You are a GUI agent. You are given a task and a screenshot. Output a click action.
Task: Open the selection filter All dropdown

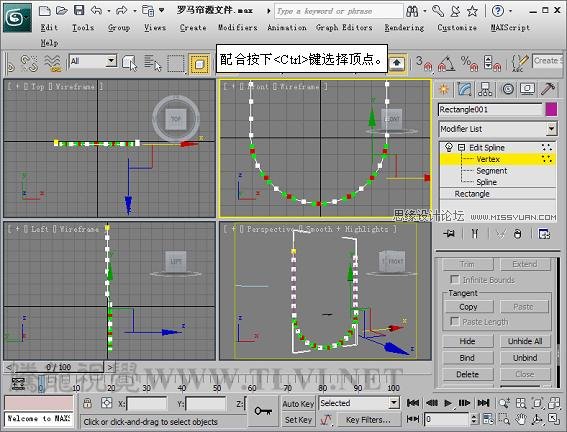point(93,61)
